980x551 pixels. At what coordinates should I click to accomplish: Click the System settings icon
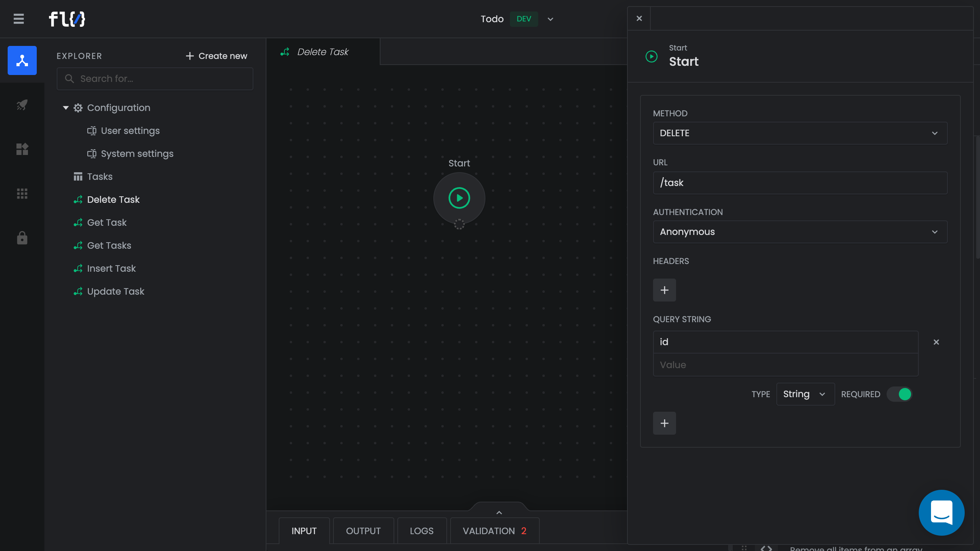(92, 154)
